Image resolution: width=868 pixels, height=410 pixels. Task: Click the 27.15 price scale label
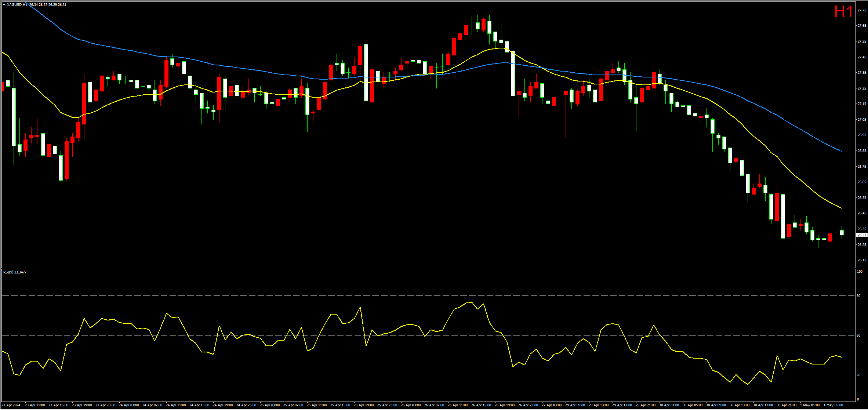(862, 104)
